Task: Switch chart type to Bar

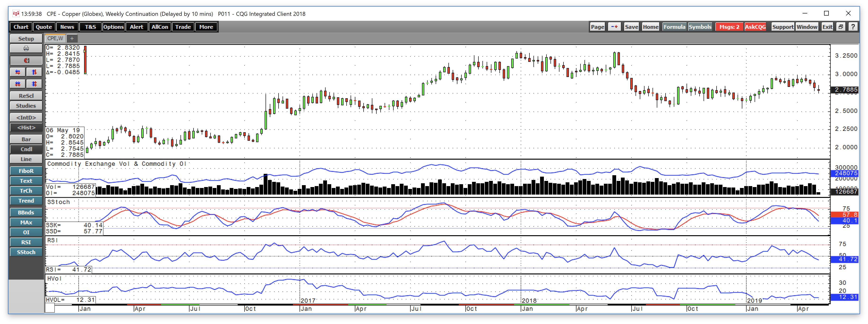Action: point(26,139)
